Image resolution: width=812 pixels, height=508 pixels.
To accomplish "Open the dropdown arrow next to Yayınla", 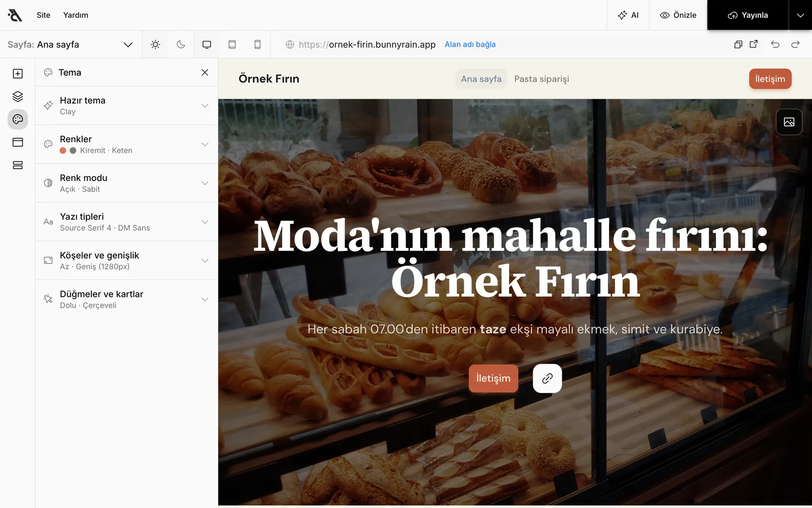I will tap(800, 15).
